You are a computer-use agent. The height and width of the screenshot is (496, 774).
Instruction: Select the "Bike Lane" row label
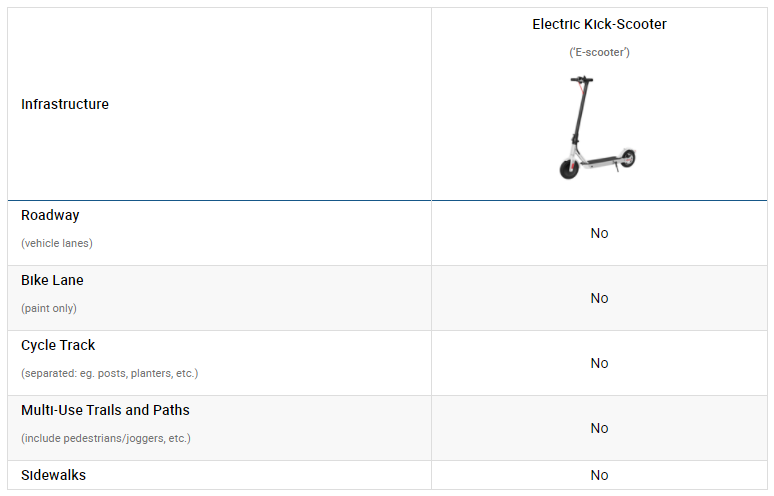click(52, 280)
